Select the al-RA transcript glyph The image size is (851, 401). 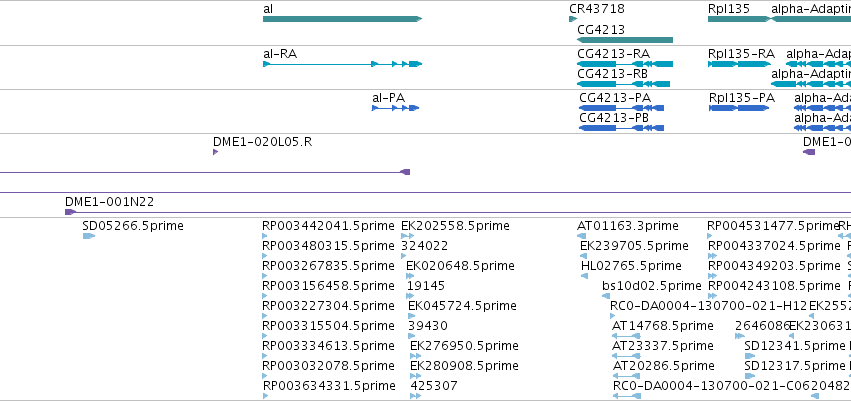(x=342, y=64)
